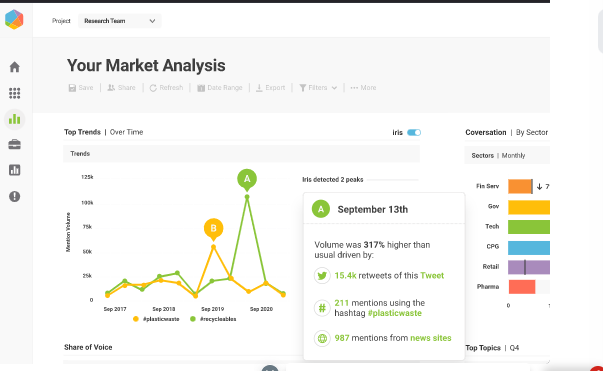Select peak marker A on the chart
This screenshot has width=603, height=371.
(247, 179)
